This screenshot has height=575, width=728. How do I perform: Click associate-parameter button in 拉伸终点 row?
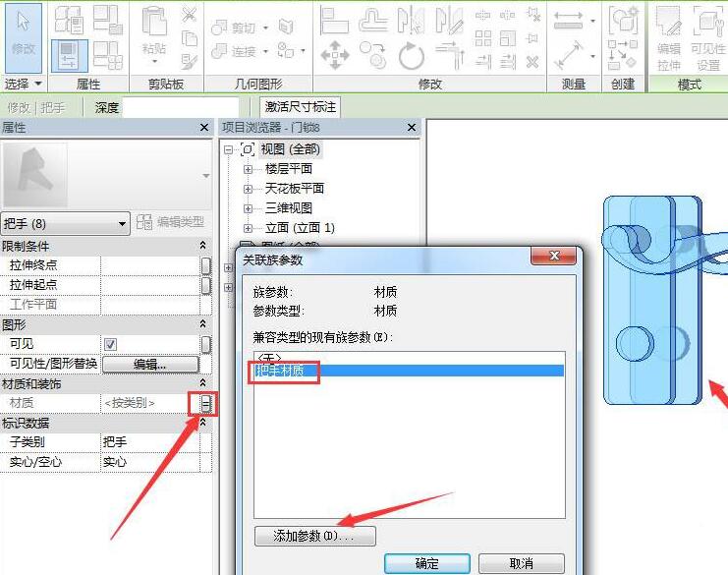(205, 265)
